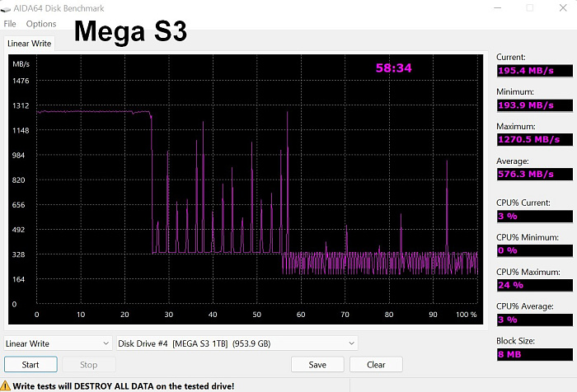This screenshot has height=392, width=577.
Task: Click the AIDA64 Disk Benchmark title icon
Action: [x=6, y=9]
